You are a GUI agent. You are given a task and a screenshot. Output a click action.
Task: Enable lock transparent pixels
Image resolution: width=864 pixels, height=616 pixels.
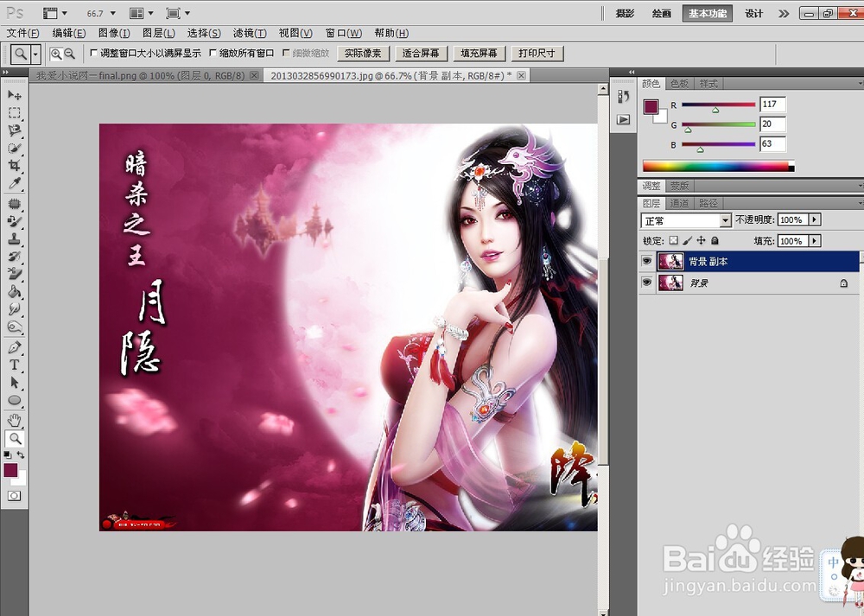(674, 241)
